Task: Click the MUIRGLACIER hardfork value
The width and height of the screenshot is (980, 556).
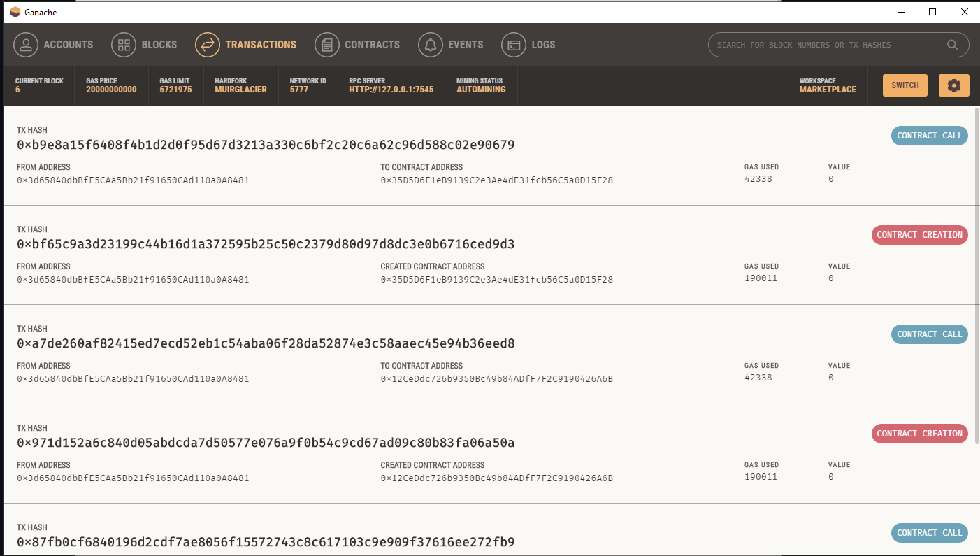Action: pos(240,90)
